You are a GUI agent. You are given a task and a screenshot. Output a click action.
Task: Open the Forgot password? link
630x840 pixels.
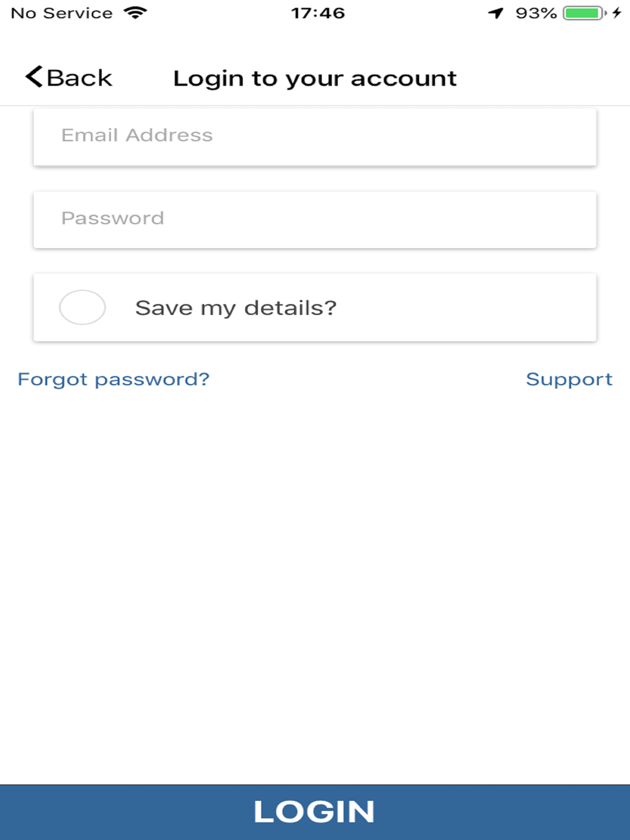point(113,379)
